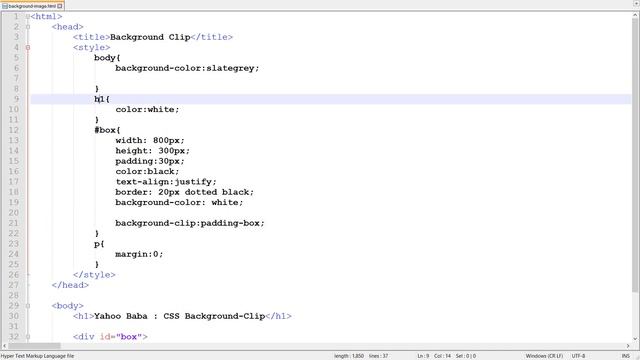The height and width of the screenshot is (360, 640).
Task: Click the 'length : 1,850' status entry
Action: pyautogui.click(x=349, y=356)
